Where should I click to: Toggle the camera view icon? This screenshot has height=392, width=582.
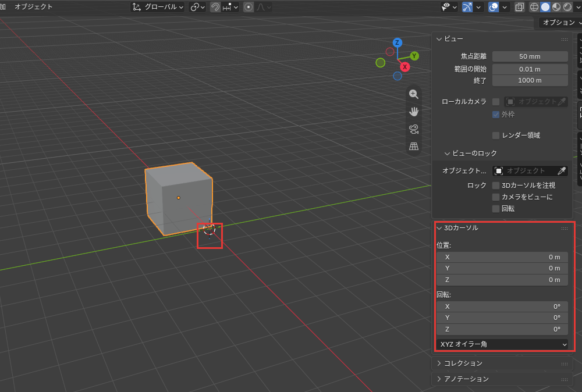[x=414, y=129]
